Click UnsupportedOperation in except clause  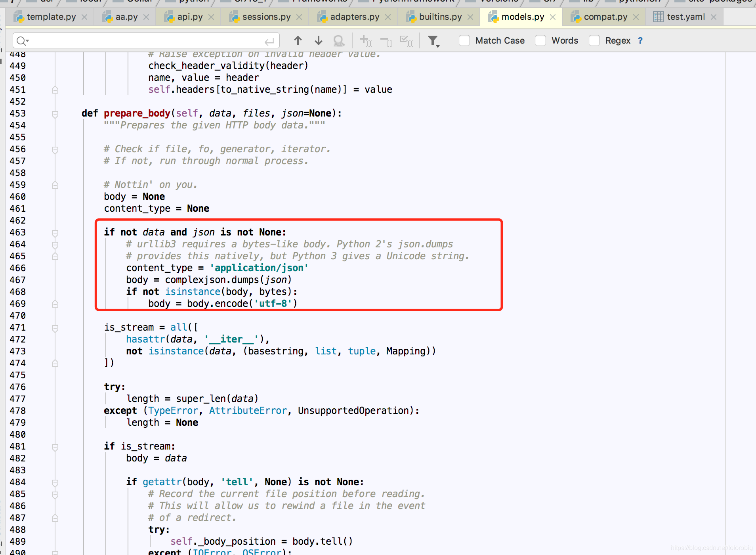click(353, 411)
